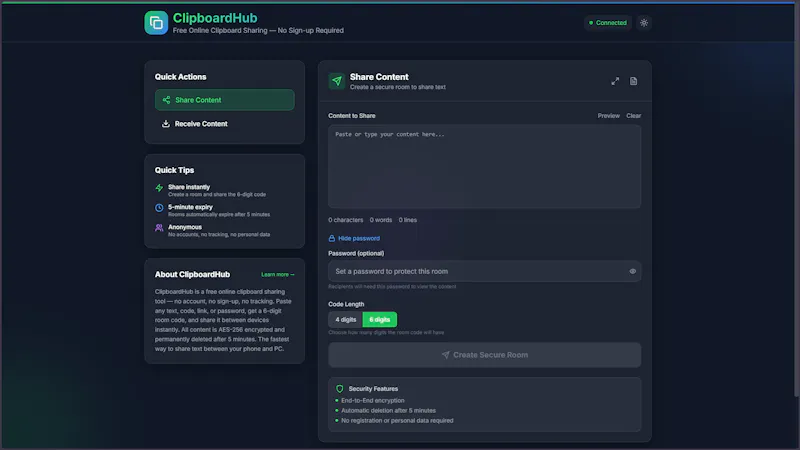Click the ClipboardHub title text
This screenshot has width=800, height=450.
coord(215,18)
